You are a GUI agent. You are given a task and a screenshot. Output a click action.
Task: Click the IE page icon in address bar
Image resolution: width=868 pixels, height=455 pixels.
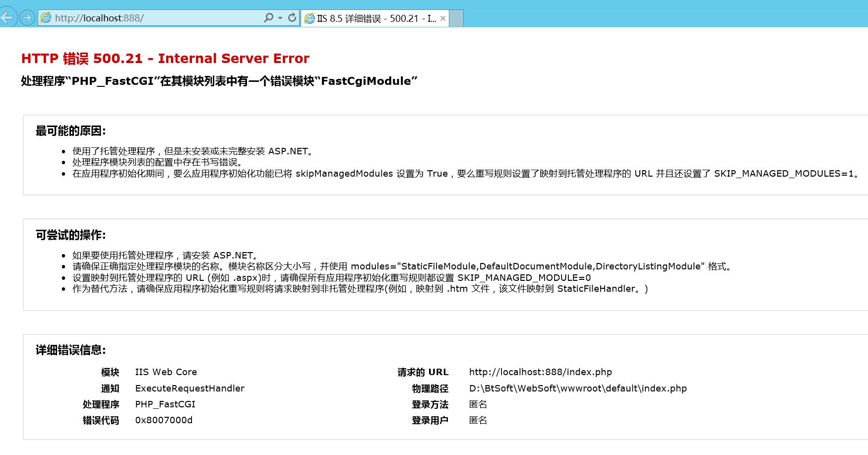click(x=46, y=18)
